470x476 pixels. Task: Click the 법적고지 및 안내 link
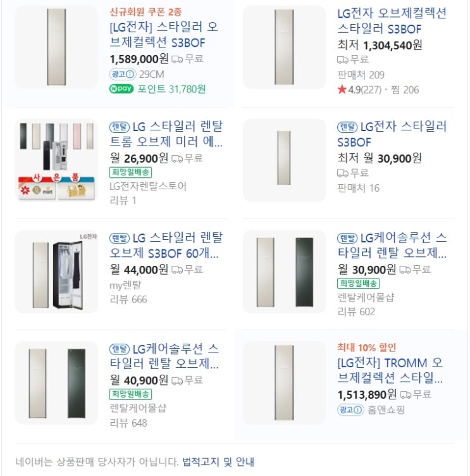click(218, 461)
